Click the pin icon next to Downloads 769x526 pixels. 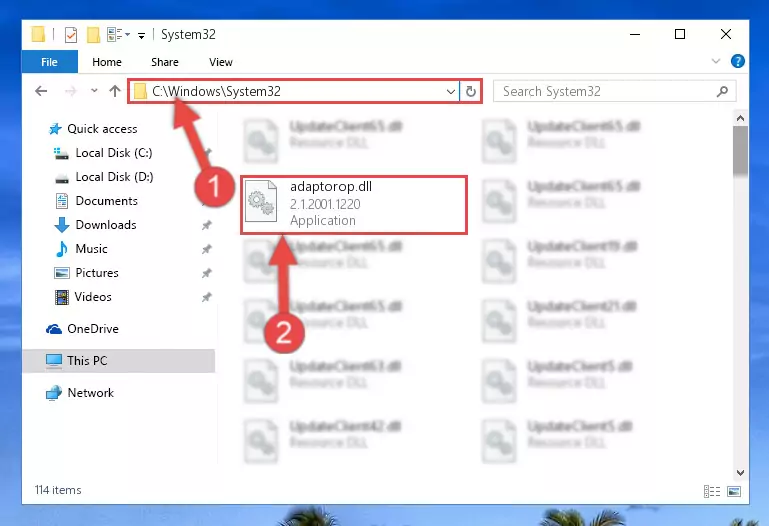[x=206, y=225]
